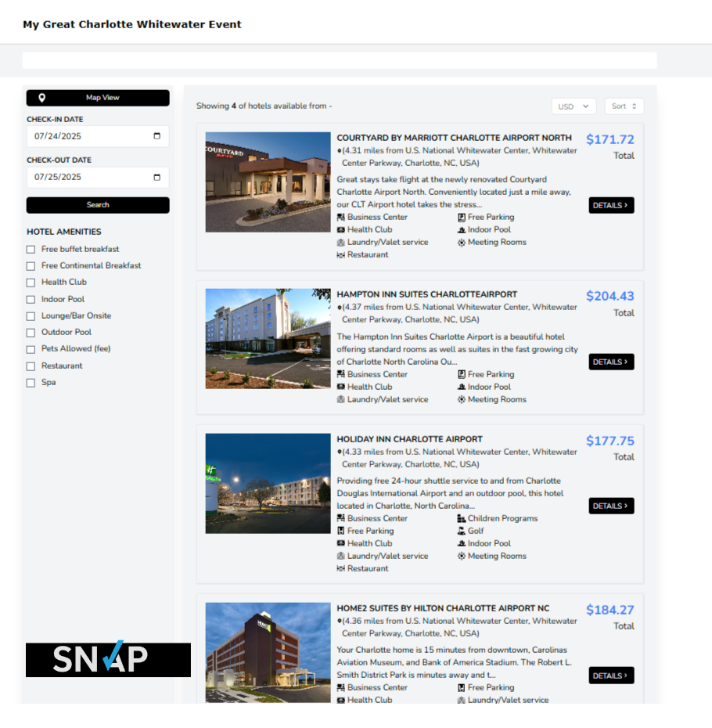Click the check-out date field 07/25/2025
This screenshot has width=712, height=728.
coord(98,177)
